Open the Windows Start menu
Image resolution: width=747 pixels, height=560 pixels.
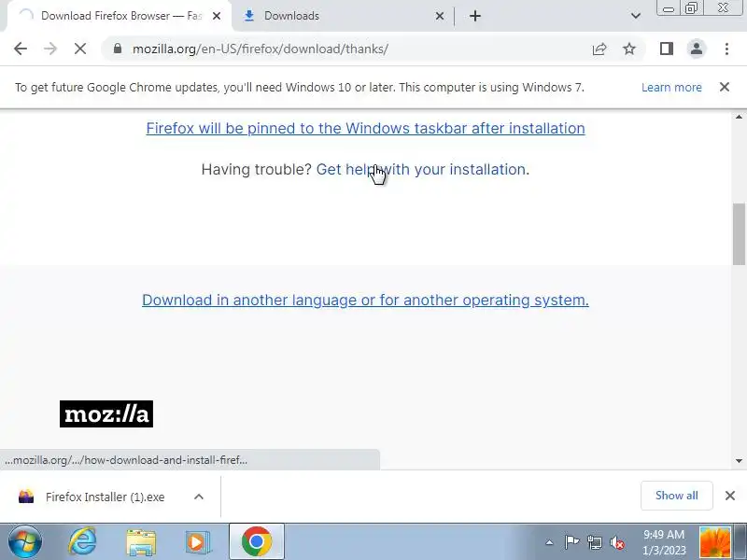[x=24, y=542]
